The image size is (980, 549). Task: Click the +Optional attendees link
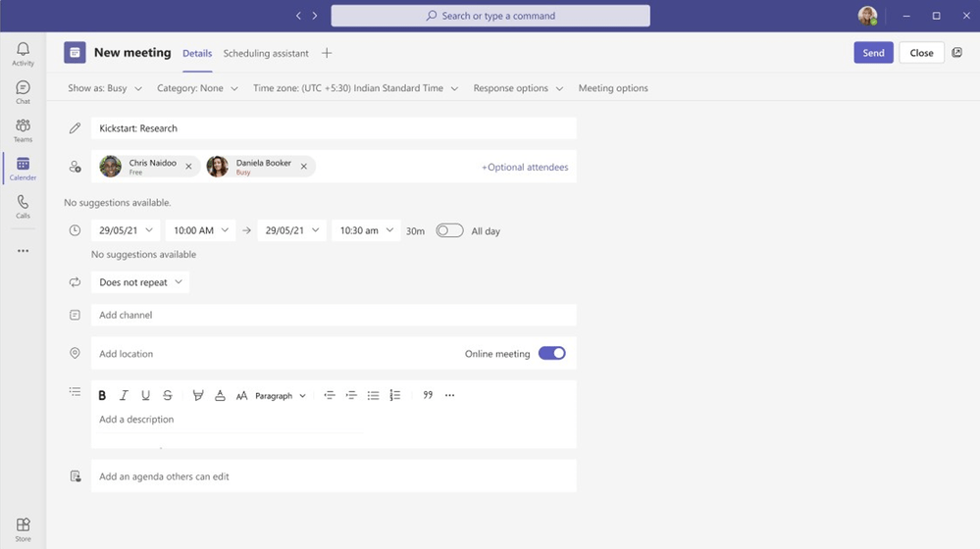coord(525,168)
